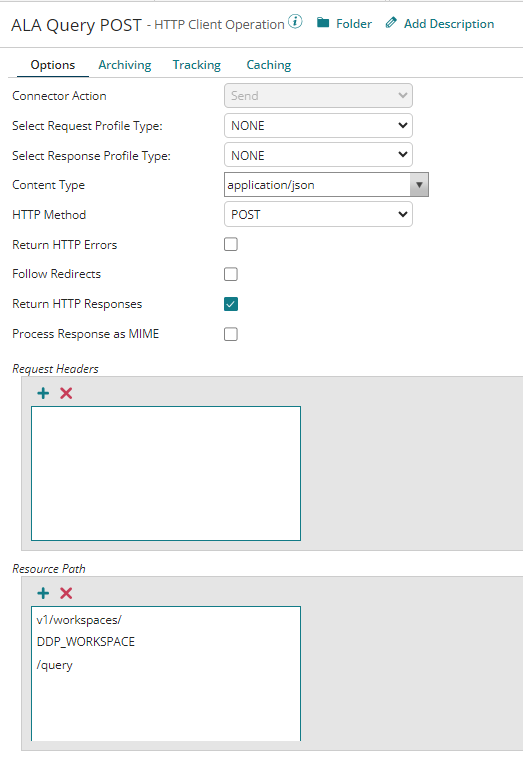Expand the Content Type combo box arrow

coord(419,185)
